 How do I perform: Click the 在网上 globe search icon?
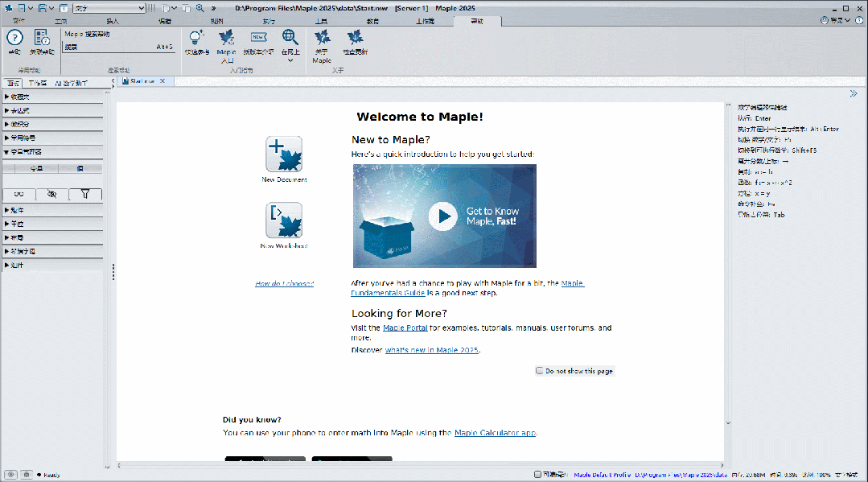point(290,38)
